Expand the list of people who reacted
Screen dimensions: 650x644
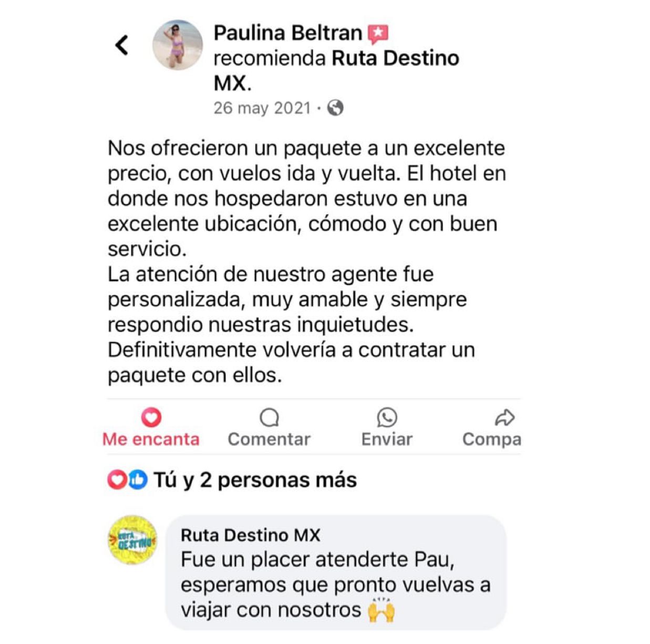(256, 479)
